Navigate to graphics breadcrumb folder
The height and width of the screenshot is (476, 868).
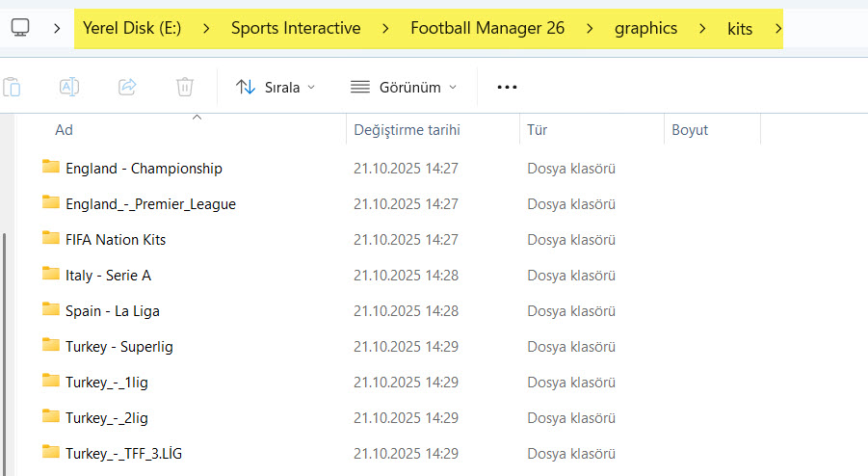pyautogui.click(x=645, y=28)
